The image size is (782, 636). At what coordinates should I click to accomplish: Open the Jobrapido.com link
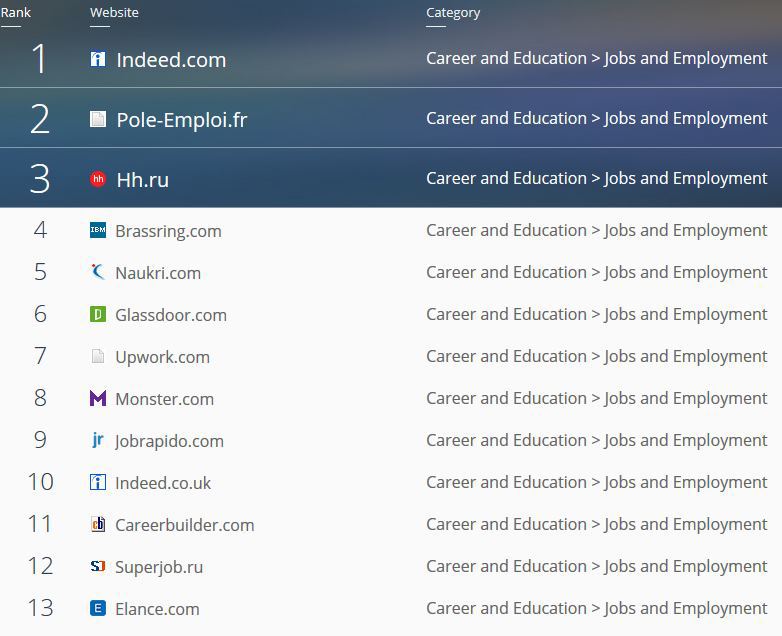point(169,441)
